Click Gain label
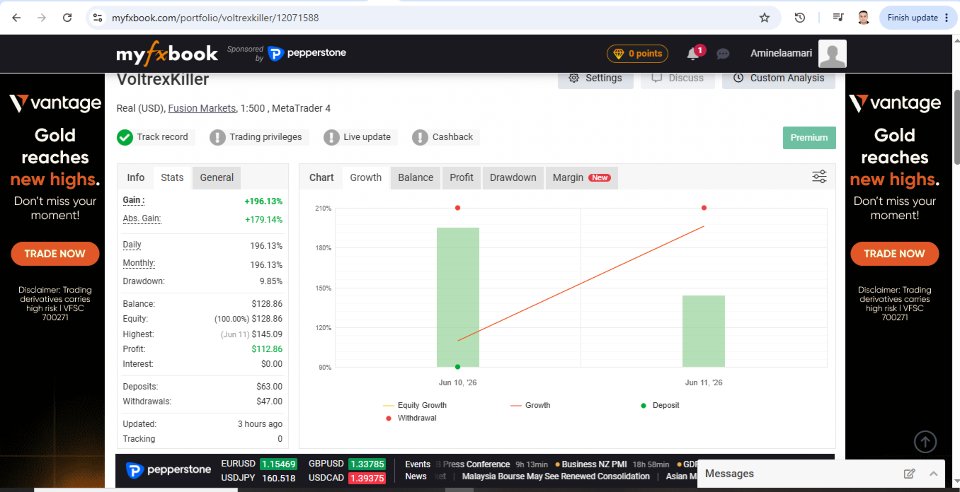This screenshot has width=960, height=492. click(133, 200)
